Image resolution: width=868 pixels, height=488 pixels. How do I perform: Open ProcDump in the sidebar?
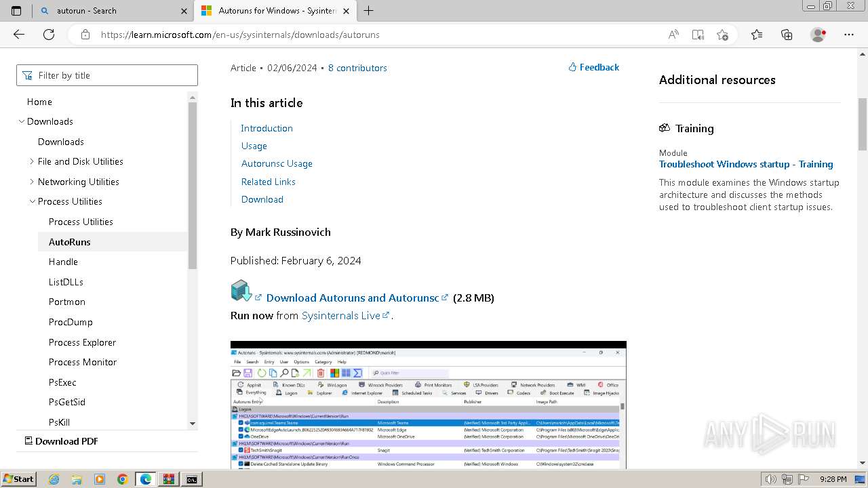(x=71, y=322)
